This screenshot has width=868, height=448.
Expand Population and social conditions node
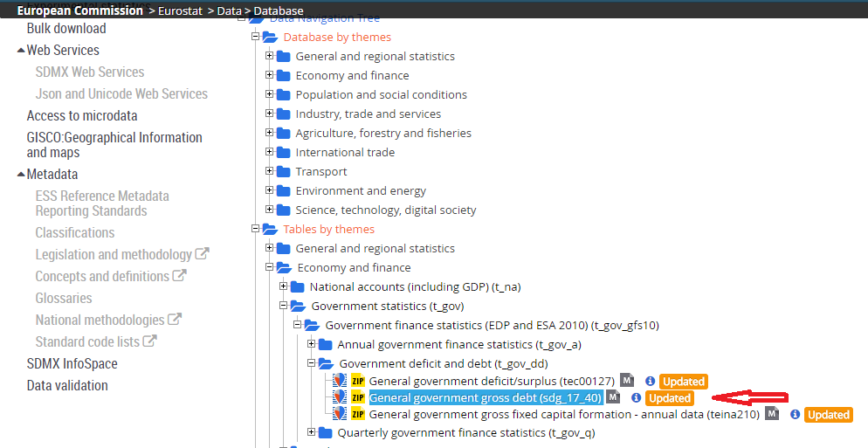click(x=269, y=94)
